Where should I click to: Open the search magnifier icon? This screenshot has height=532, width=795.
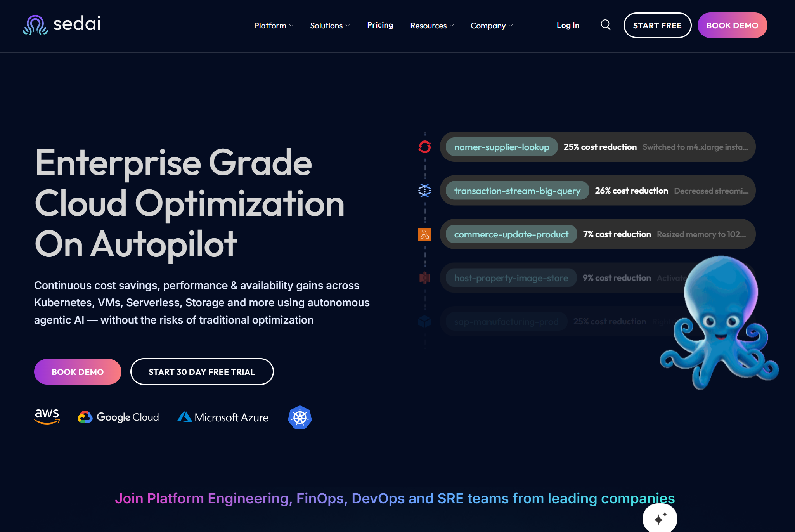(605, 25)
